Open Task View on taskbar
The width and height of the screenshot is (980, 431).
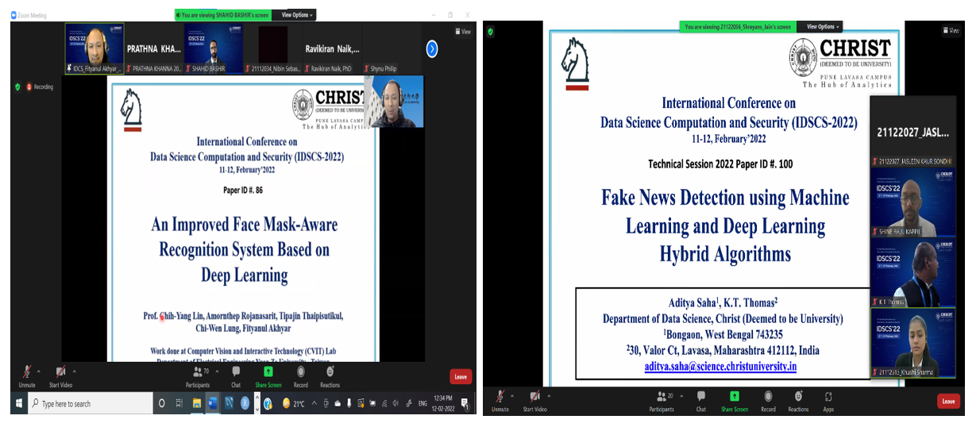click(179, 403)
